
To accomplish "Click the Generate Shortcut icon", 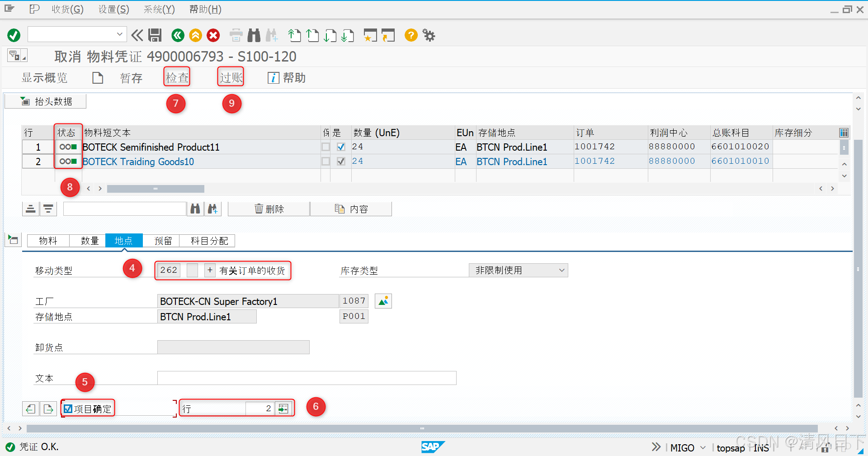I will click(x=388, y=35).
